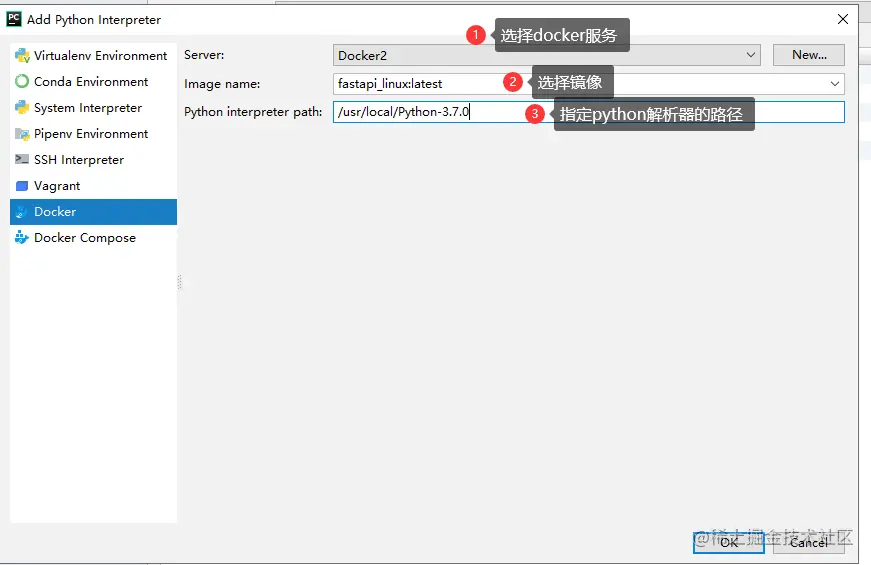
Task: Open the Server dropdown showing Docker2
Action: coord(547,55)
